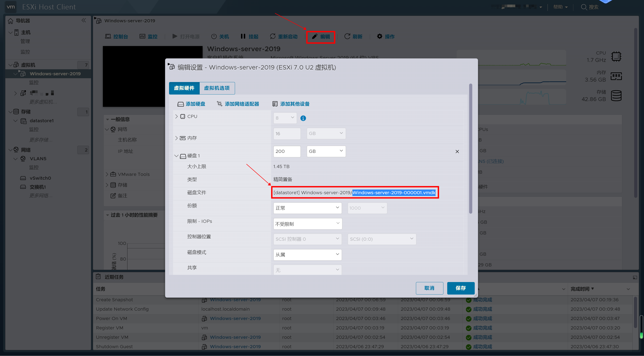Click the memory size field showing 16
Viewport: 644px width, 356px height.
(287, 133)
